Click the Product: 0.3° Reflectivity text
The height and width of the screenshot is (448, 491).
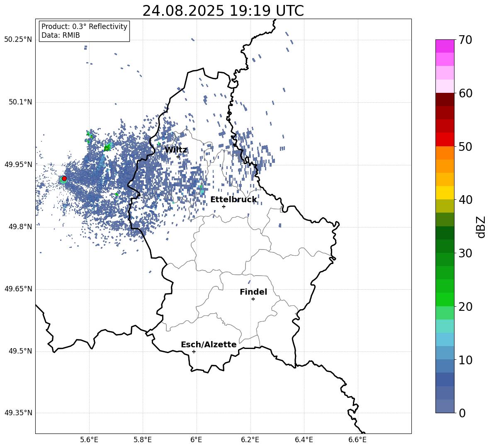84,27
